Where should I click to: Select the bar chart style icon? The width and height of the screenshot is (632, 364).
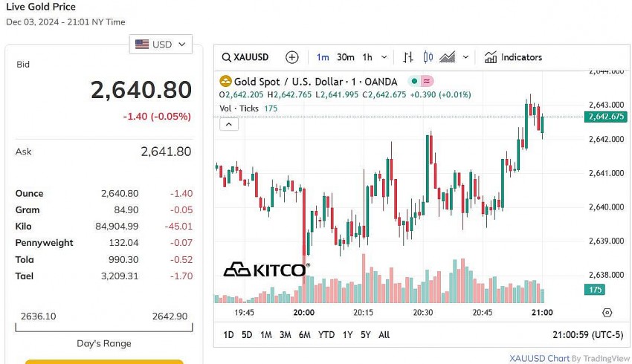[x=408, y=57]
